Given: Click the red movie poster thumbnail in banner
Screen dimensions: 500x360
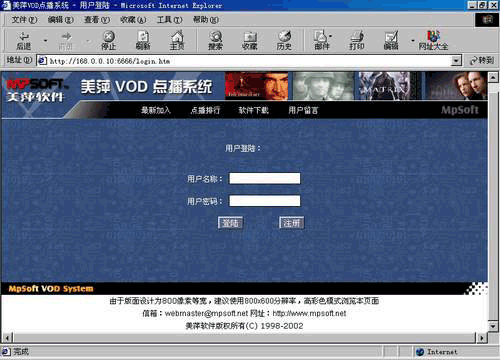Looking at the screenshot, I should pyautogui.click(x=256, y=86).
